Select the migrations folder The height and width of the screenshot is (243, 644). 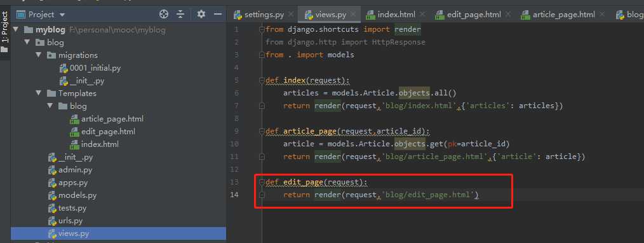(77, 55)
